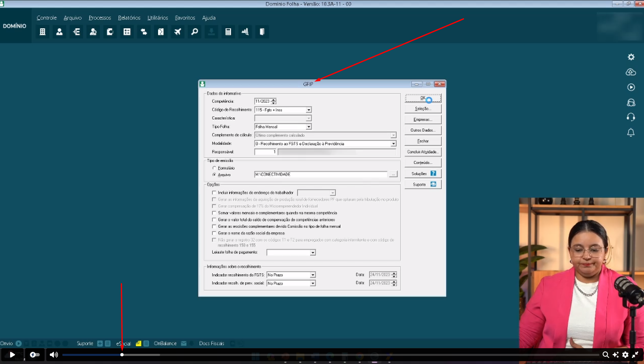
Task: Click the Outros Dados... button
Action: pyautogui.click(x=423, y=130)
